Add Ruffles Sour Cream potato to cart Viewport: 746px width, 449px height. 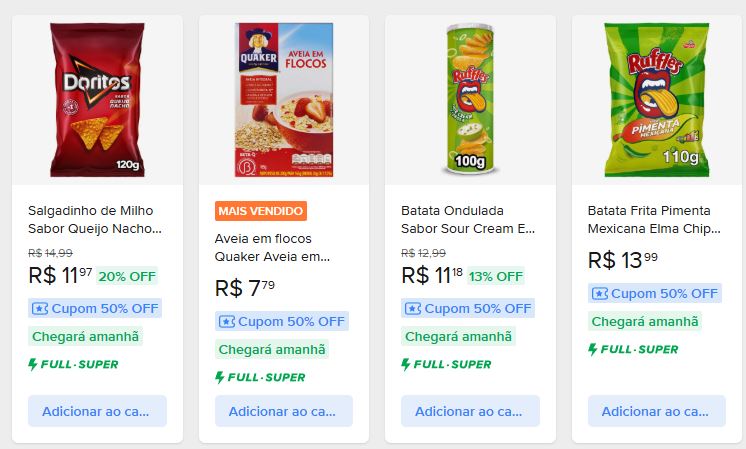pyautogui.click(x=470, y=411)
